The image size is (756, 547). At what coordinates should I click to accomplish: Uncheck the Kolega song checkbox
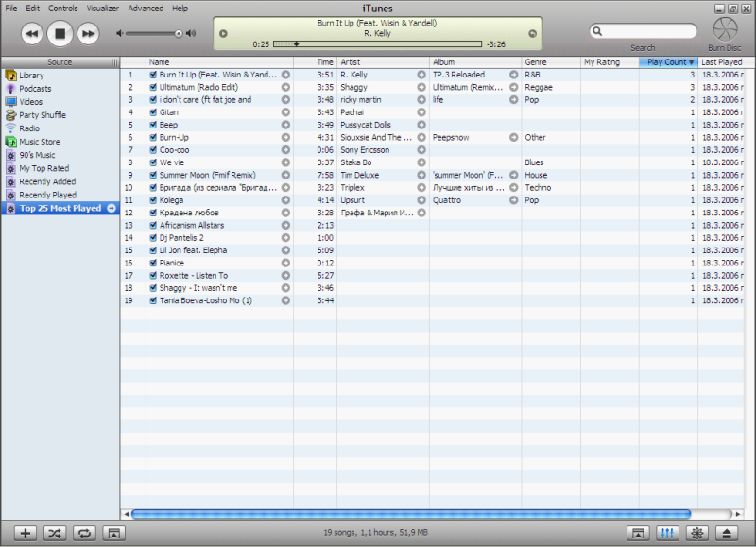point(153,200)
